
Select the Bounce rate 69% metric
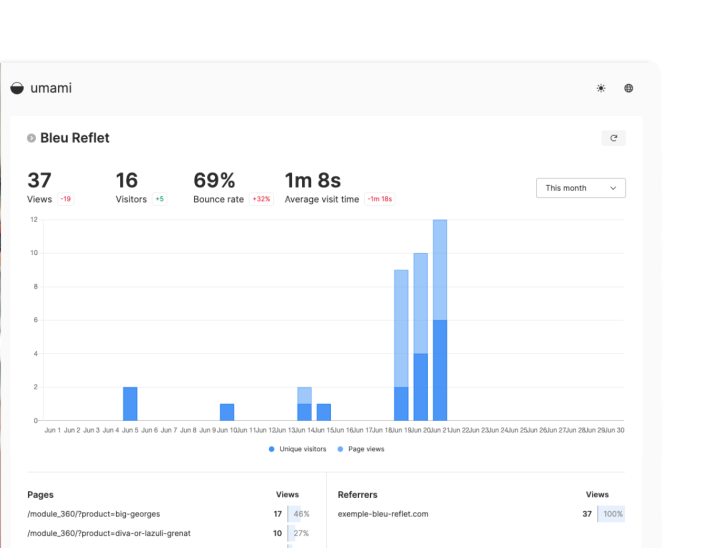[x=215, y=181]
